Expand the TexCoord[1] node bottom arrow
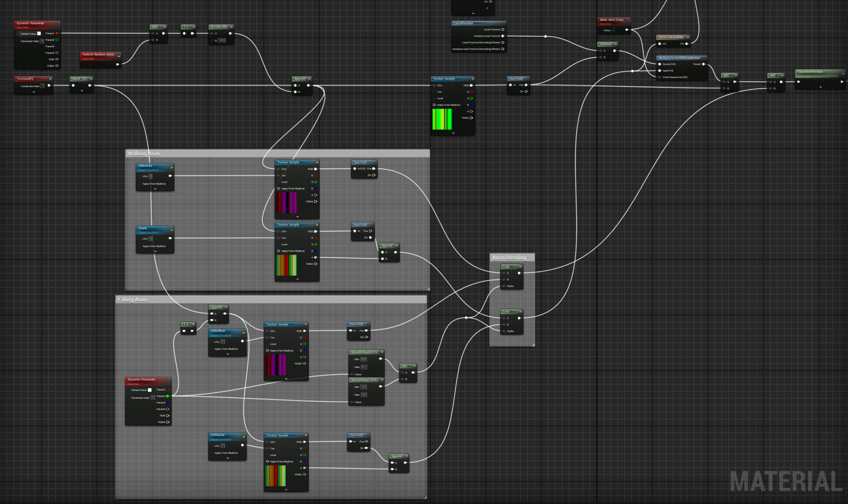848x504 pixels. (x=34, y=92)
